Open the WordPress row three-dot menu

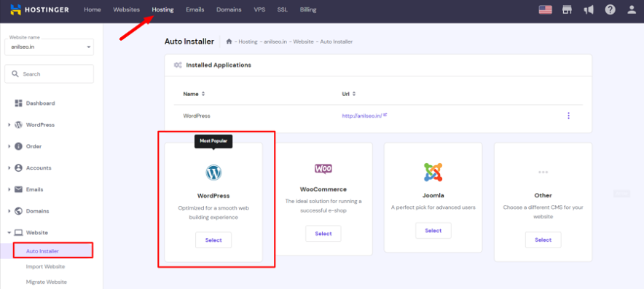tap(568, 116)
